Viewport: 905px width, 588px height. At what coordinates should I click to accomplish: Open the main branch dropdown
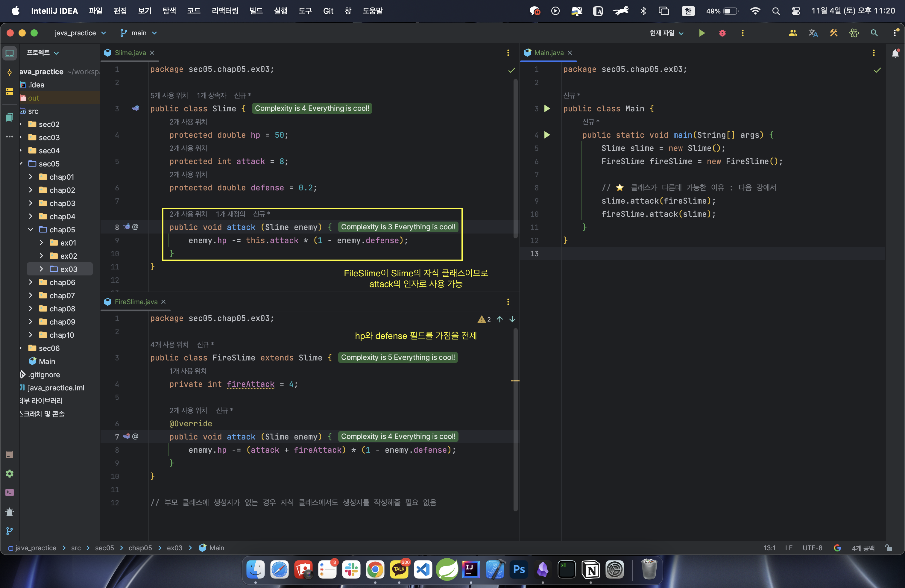[x=139, y=33]
